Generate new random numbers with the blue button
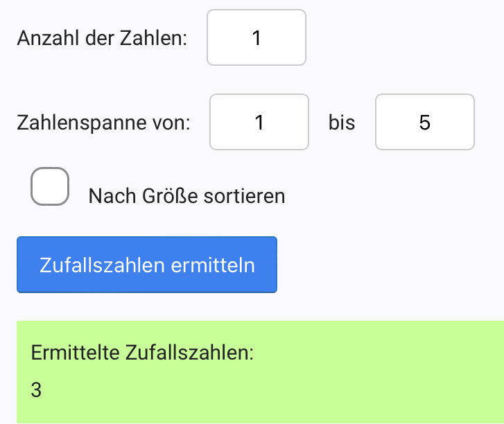 click(147, 265)
